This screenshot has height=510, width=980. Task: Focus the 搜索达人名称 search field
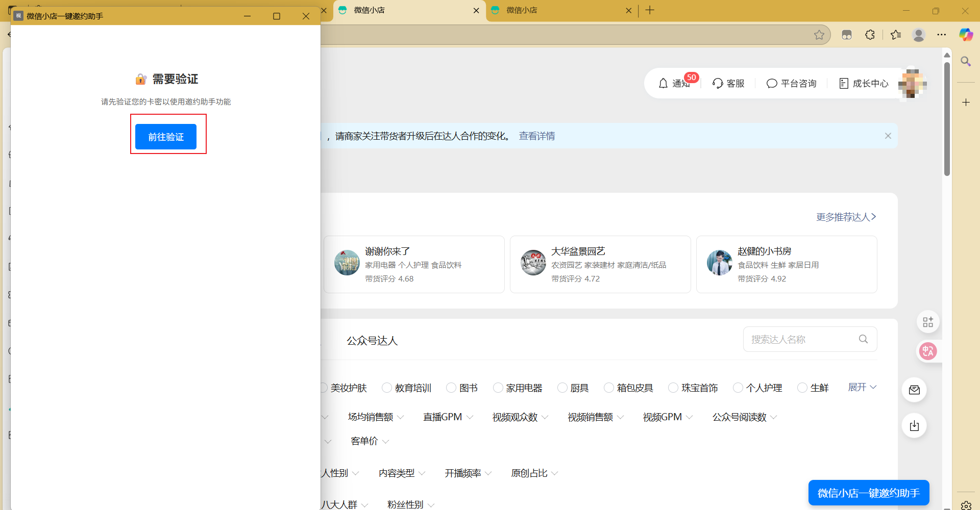tap(810, 339)
